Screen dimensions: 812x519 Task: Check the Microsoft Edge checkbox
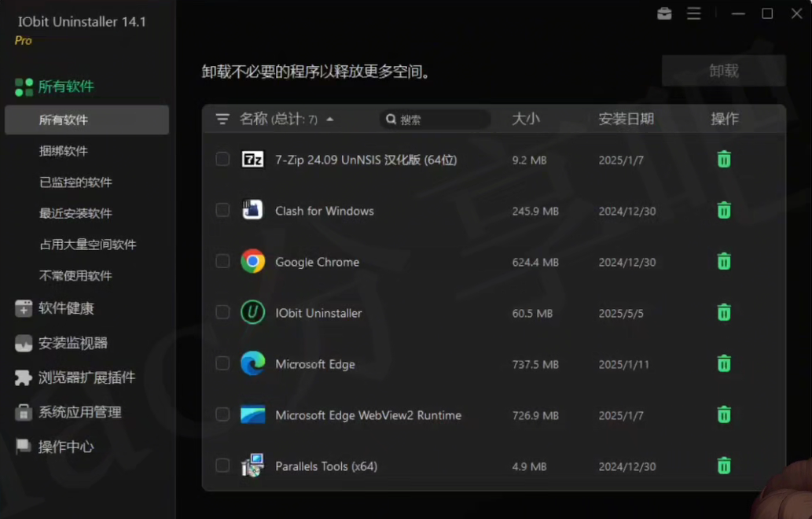pyautogui.click(x=222, y=363)
